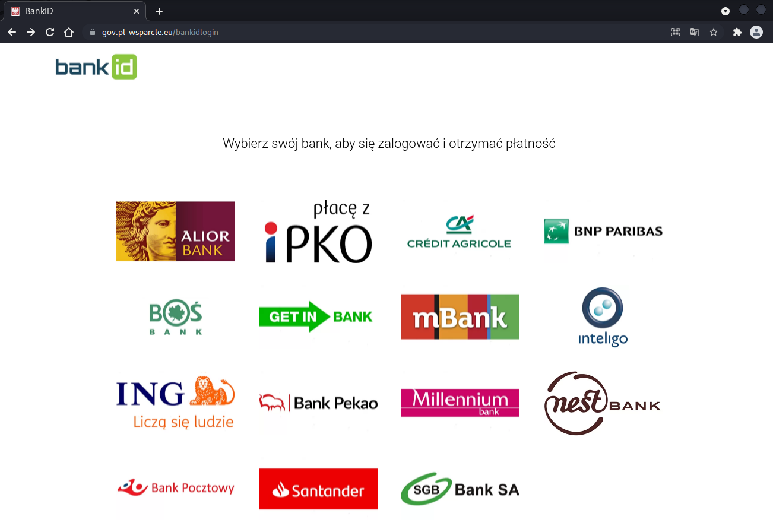Click the red Santander logo
Screen dimensions: 773x532
(x=318, y=489)
